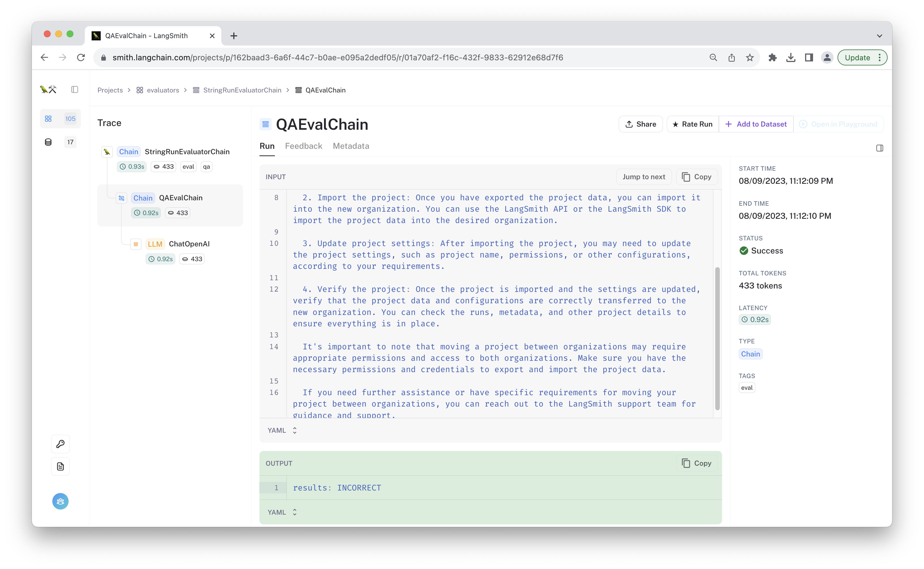Image resolution: width=924 pixels, height=569 pixels.
Task: Click the browser back arrow
Action: pyautogui.click(x=44, y=57)
